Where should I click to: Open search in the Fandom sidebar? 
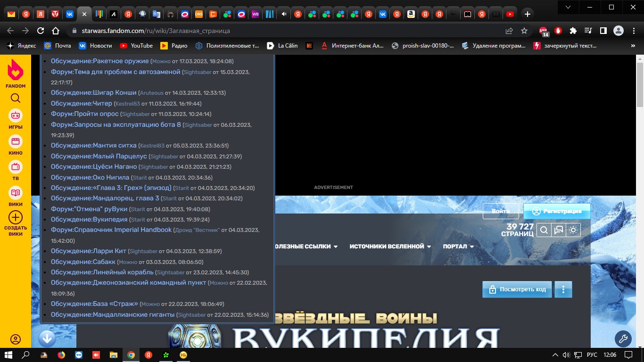16,98
